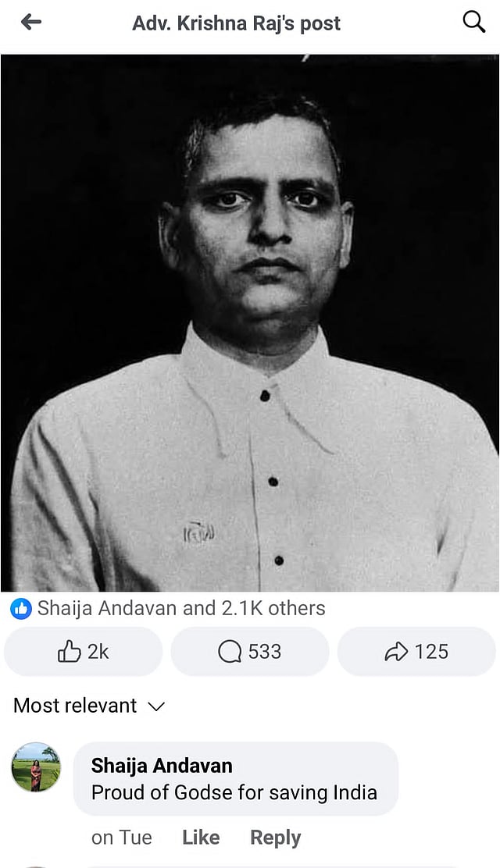Open Shaija Andavan commenter name link
Viewport: 500px width, 868px height.
point(162,766)
